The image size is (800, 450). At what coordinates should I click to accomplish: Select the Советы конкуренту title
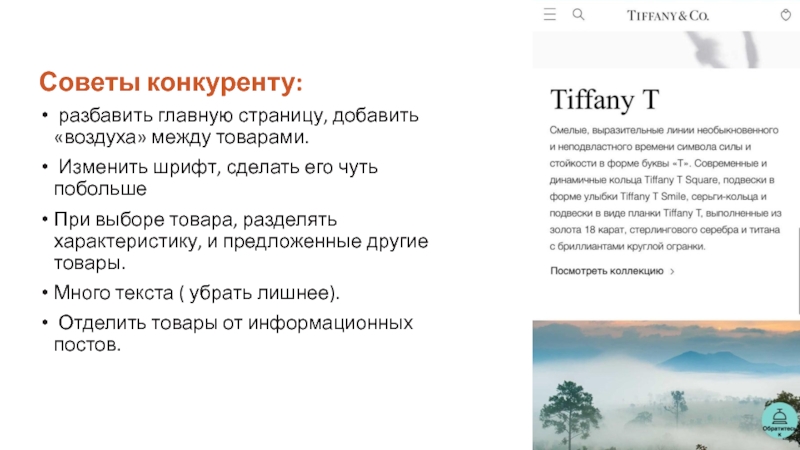[171, 80]
